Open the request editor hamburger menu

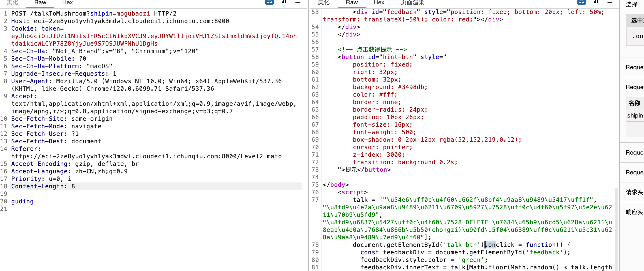(x=298, y=2)
